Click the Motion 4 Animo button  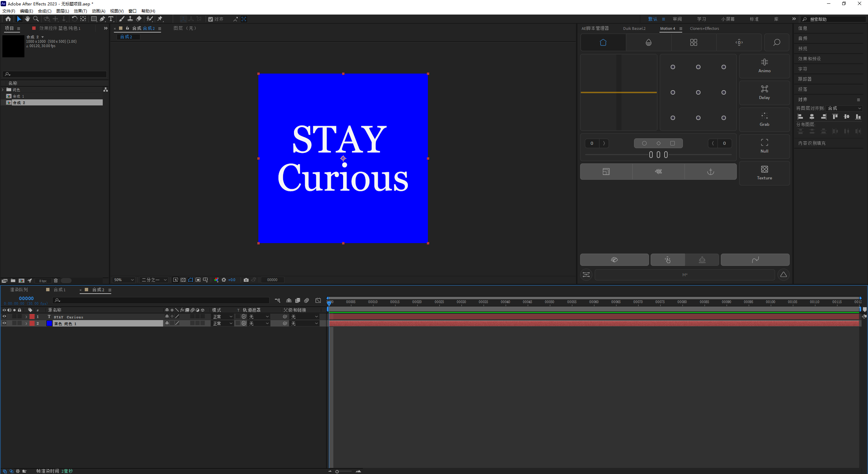[764, 66]
